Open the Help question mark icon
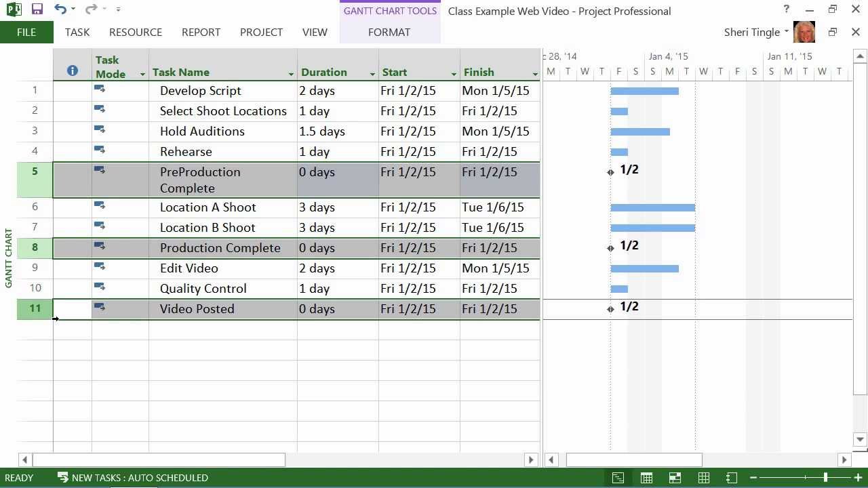Screen dimensions: 868x488 tap(787, 9)
